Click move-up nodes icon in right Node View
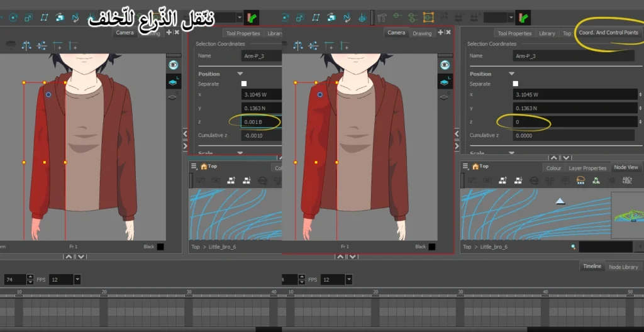 pos(502,180)
